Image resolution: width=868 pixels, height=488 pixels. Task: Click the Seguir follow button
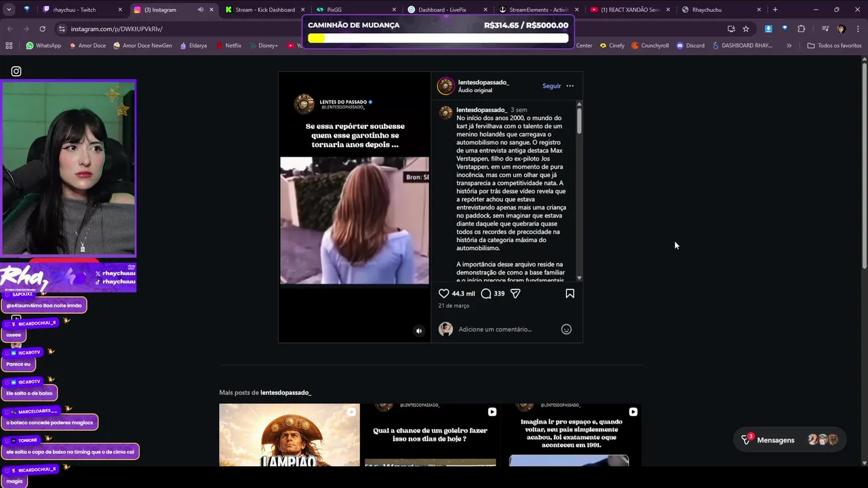(x=551, y=86)
